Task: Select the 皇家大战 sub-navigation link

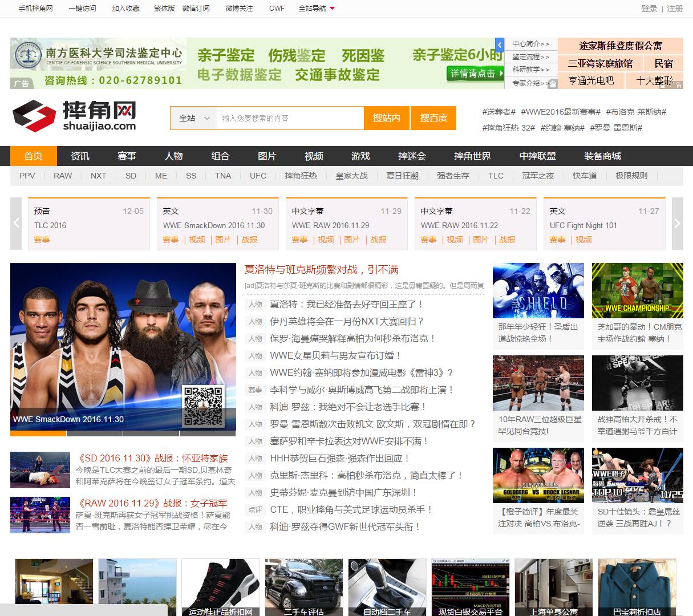Action: tap(351, 176)
